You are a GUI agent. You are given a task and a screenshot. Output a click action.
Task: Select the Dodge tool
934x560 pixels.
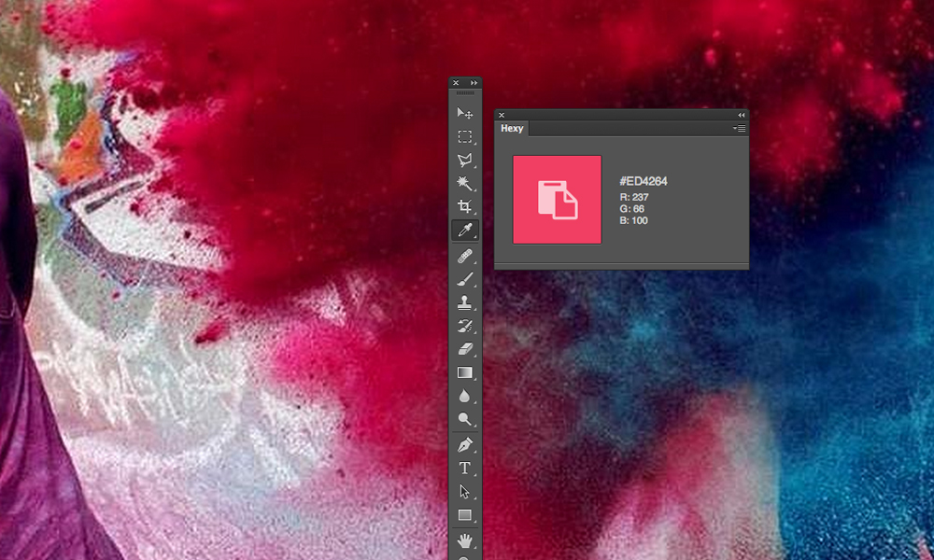tap(464, 419)
